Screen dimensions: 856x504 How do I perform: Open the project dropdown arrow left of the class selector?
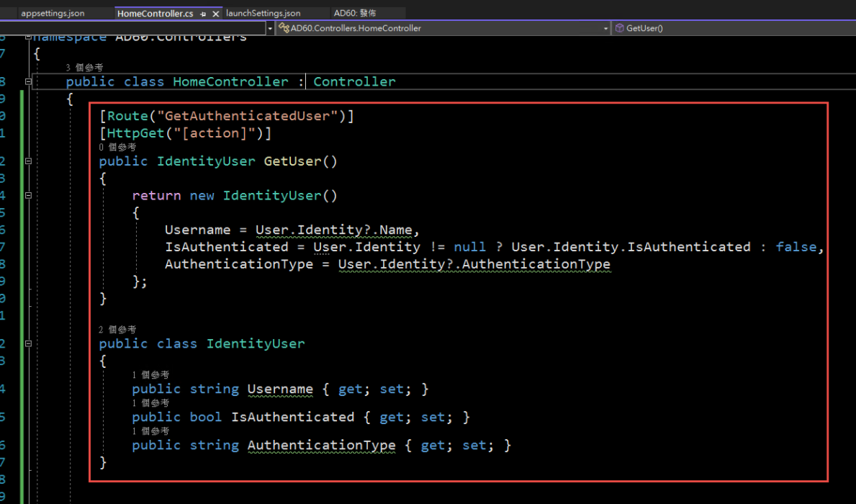coord(270,28)
